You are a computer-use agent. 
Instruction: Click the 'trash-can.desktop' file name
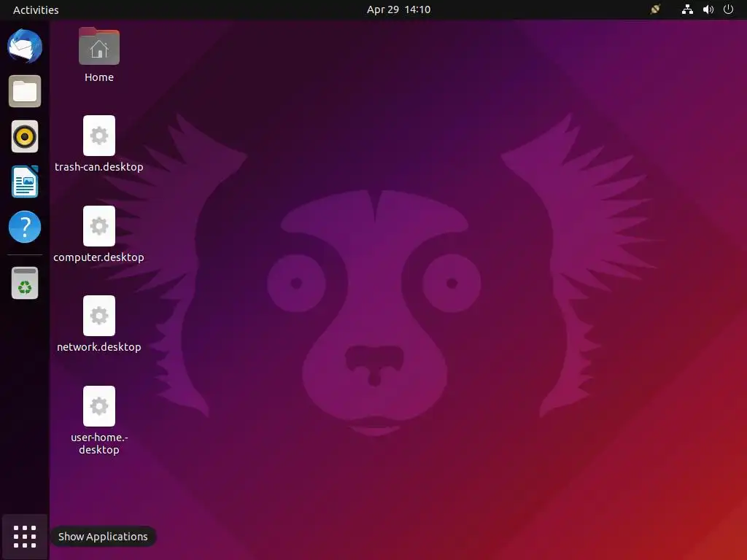[x=99, y=167]
